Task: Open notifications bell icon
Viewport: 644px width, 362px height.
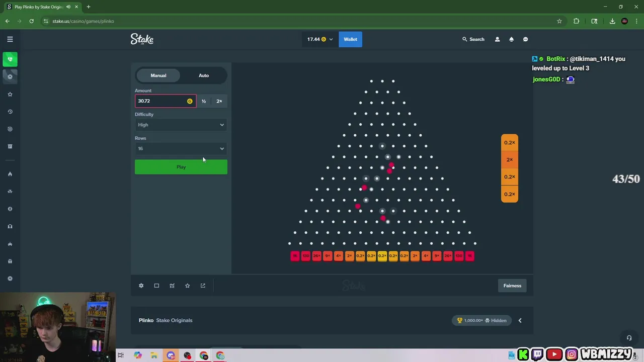Action: pyautogui.click(x=511, y=39)
